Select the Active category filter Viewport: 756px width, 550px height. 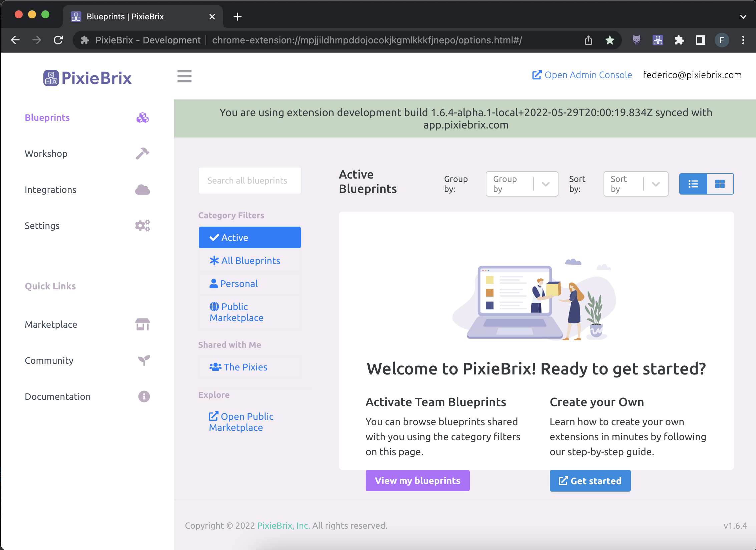250,238
